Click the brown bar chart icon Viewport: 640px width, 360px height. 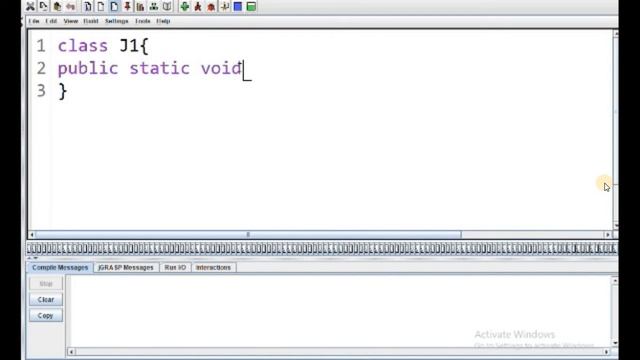tap(140, 6)
